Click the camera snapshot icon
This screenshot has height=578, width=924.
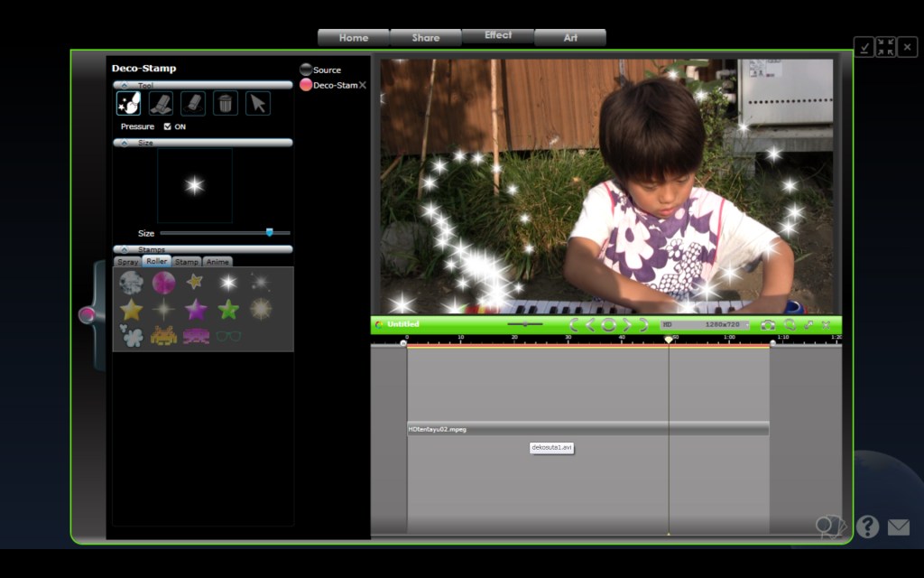(x=768, y=325)
